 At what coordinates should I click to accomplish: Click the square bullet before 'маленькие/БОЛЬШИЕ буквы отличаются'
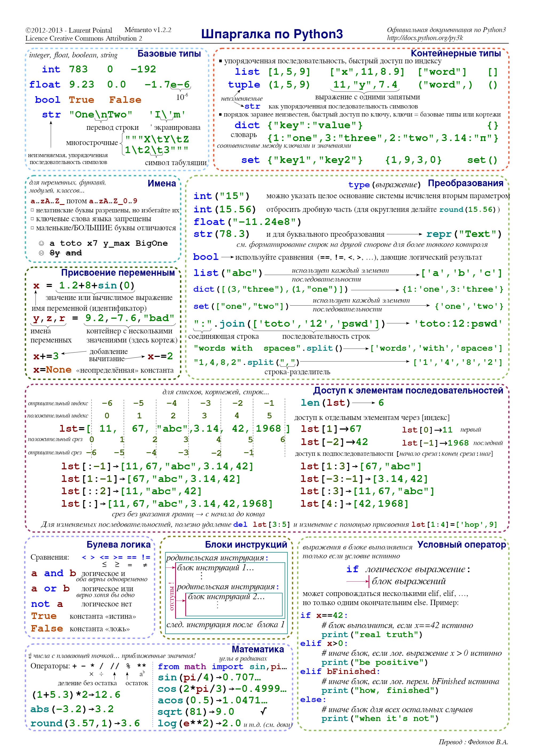(x=32, y=228)
